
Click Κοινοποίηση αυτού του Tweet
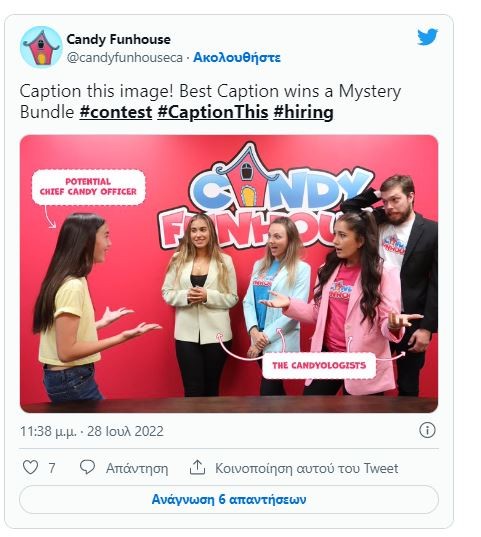pyautogui.click(x=307, y=468)
